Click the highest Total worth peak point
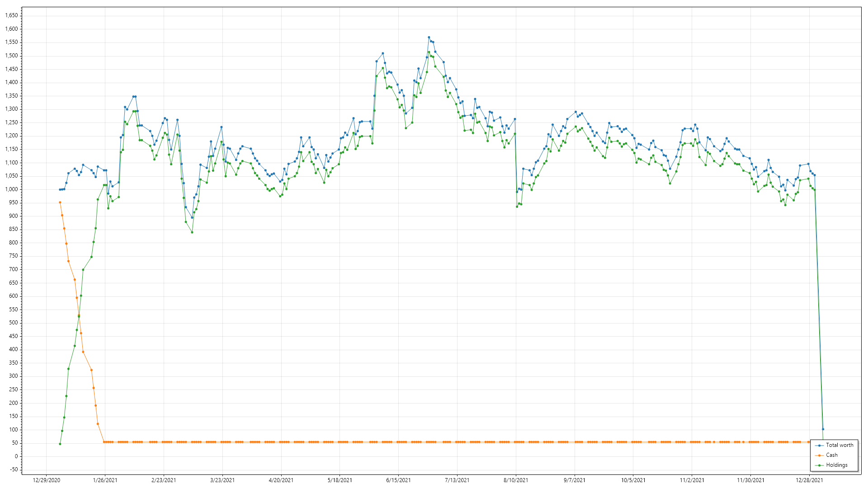868x488 pixels. click(x=429, y=38)
